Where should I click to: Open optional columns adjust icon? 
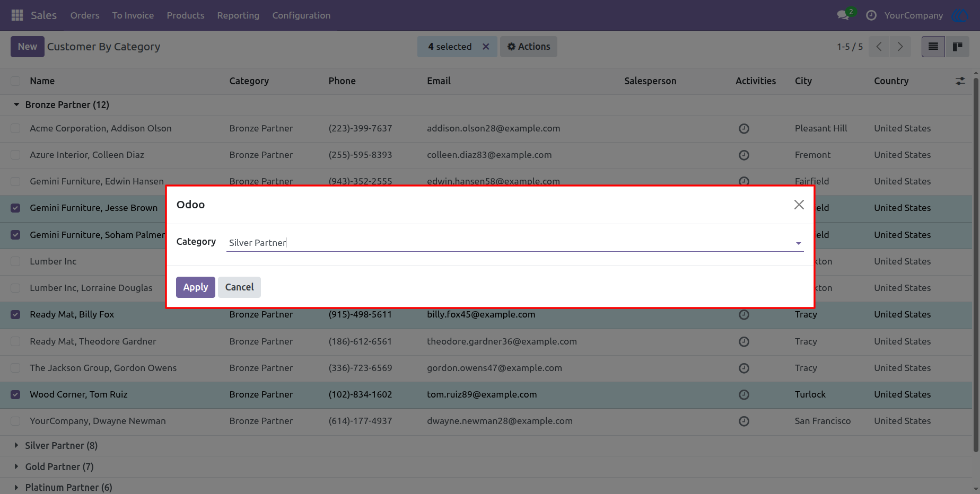point(960,81)
